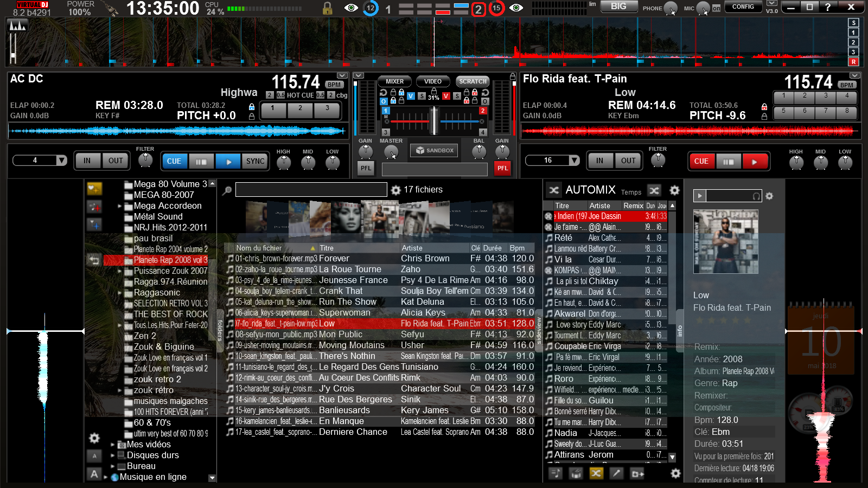The height and width of the screenshot is (488, 868).
Task: Open the vertical 'info' side tab
Action: [680, 330]
